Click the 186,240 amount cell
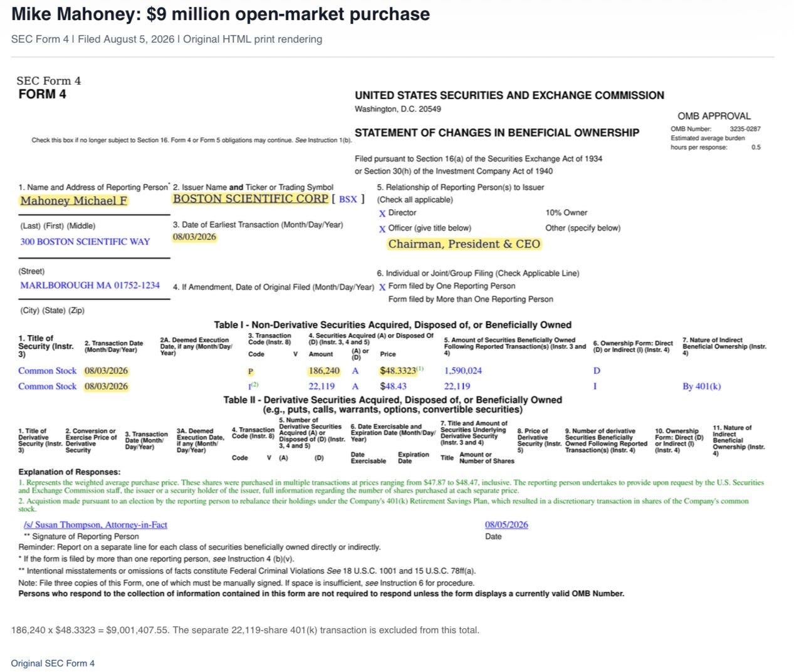Image resolution: width=794 pixels, height=672 pixels. 324,371
